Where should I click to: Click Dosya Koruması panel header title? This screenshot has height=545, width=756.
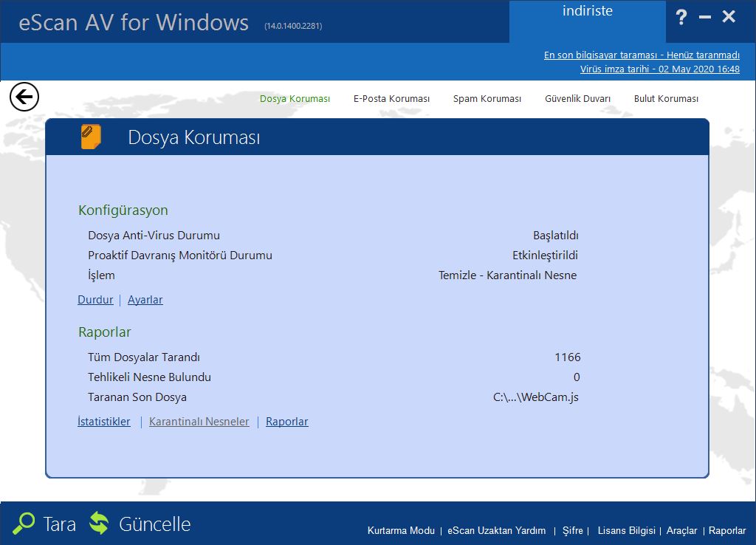pos(194,137)
